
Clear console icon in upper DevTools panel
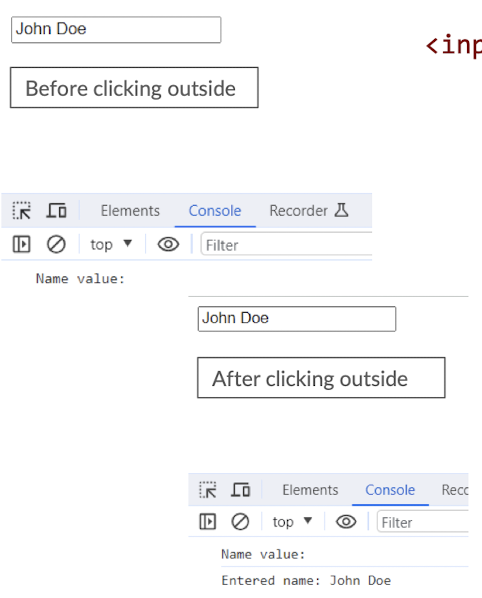coord(56,244)
